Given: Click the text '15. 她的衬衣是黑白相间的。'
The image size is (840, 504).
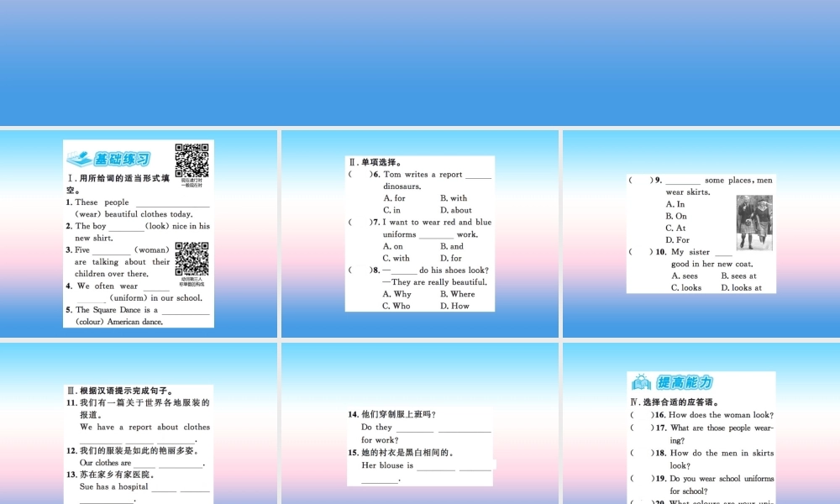Looking at the screenshot, I should tap(402, 453).
